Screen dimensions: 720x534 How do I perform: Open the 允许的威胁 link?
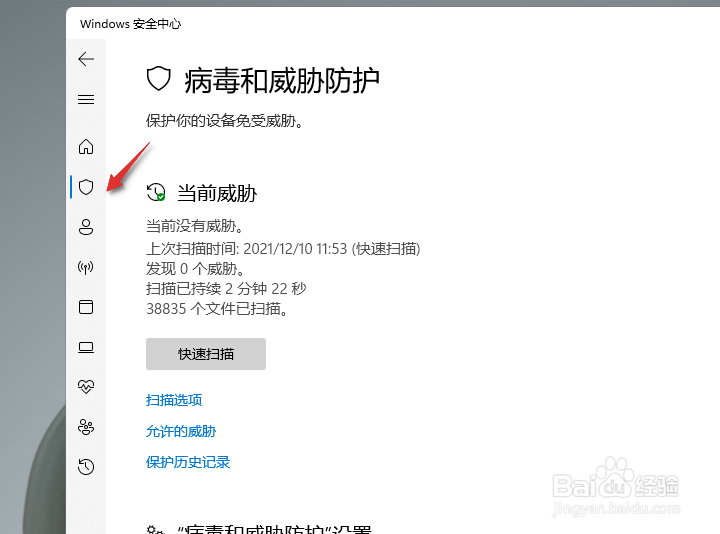pos(181,431)
